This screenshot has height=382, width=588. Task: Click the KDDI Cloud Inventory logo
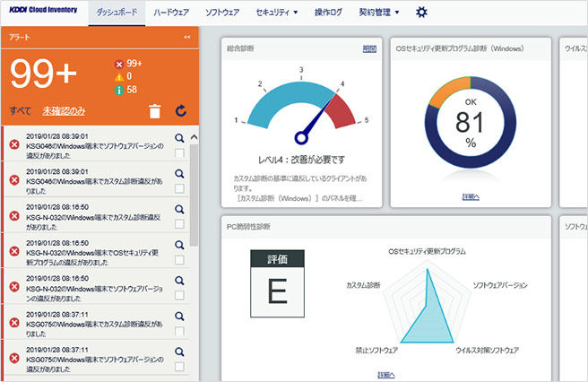[43, 10]
